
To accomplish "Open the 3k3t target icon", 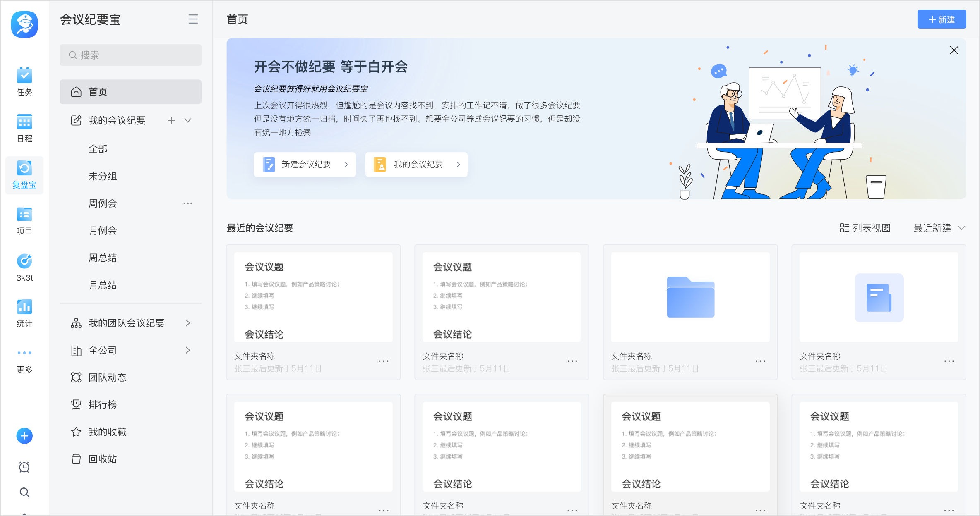I will 24,261.
